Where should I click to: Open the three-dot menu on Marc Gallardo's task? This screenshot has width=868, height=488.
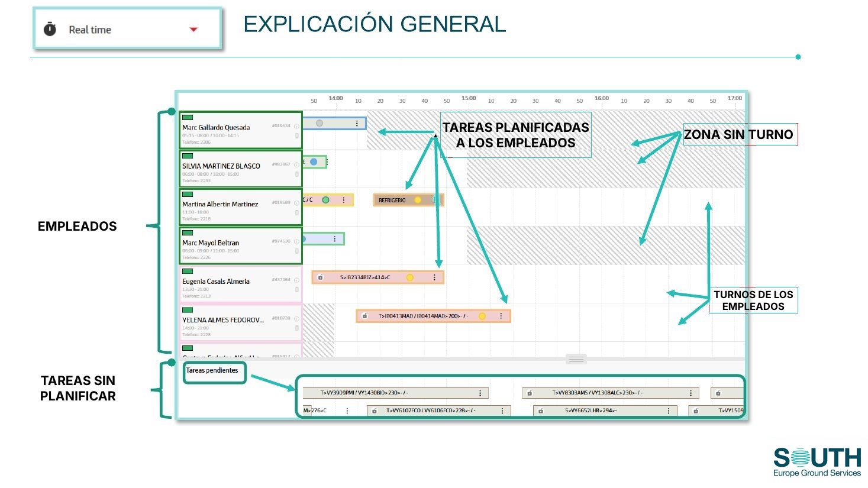(x=357, y=124)
